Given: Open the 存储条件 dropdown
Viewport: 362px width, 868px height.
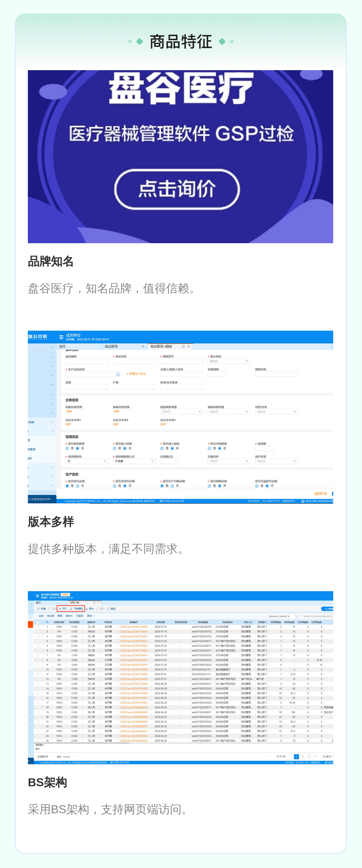Looking at the screenshot, I should [x=229, y=461].
